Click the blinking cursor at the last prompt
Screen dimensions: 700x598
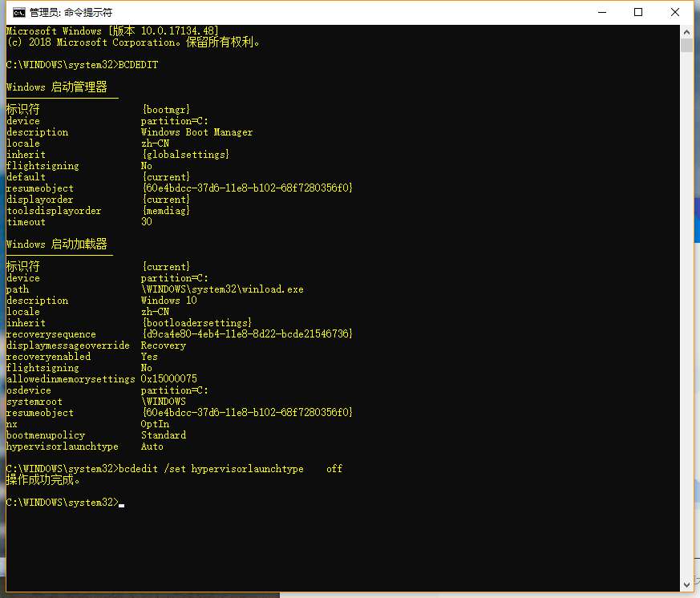(121, 504)
